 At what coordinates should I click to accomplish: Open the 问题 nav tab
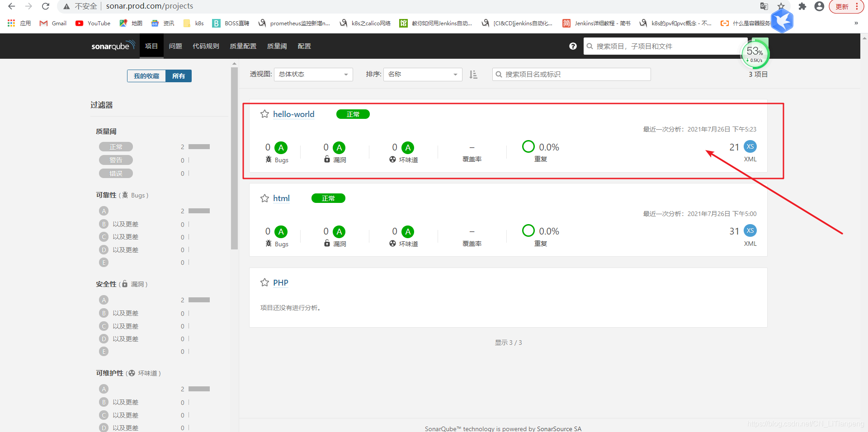point(175,46)
